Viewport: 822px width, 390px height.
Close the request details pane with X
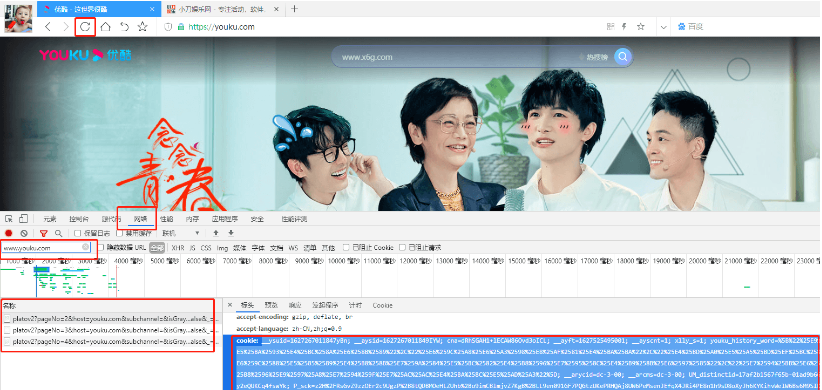pyautogui.click(x=230, y=305)
